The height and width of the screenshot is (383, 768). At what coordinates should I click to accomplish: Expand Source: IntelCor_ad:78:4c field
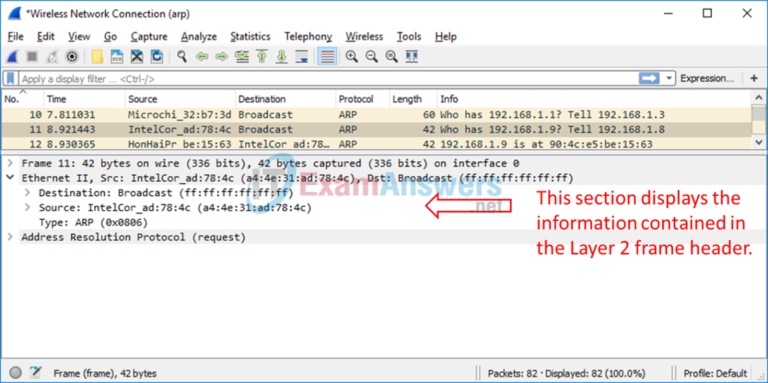(27, 208)
